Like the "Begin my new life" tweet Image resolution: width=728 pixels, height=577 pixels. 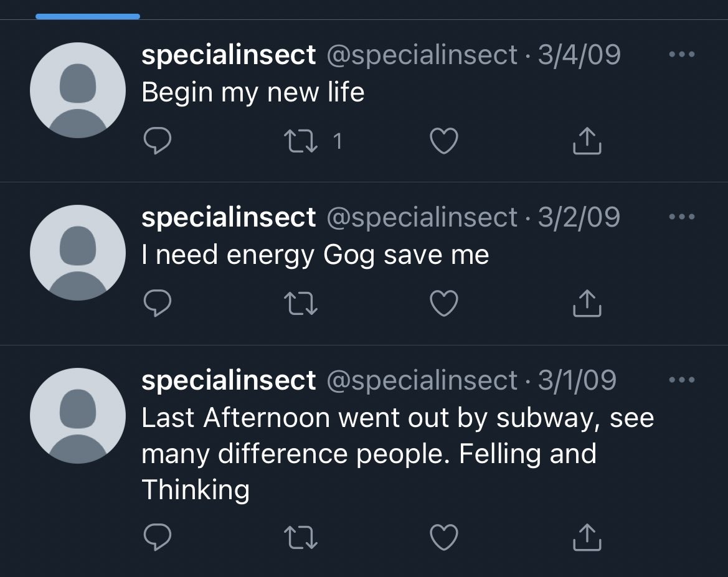tap(445, 142)
